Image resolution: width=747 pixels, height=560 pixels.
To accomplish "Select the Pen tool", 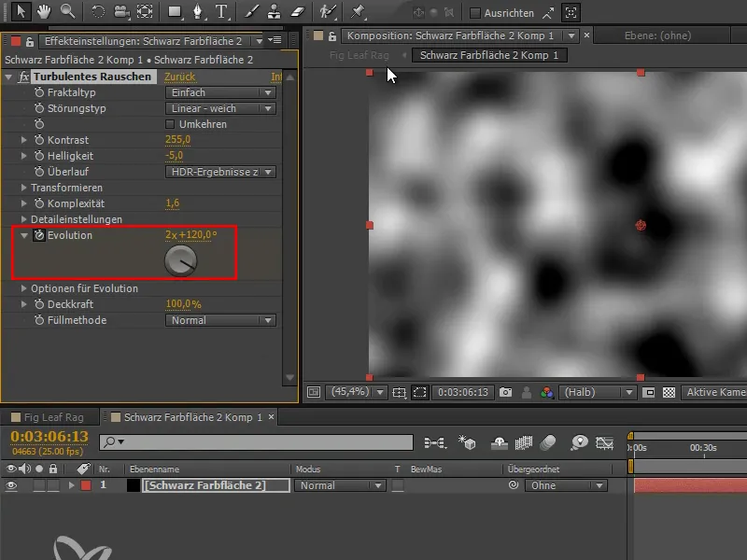I will 198,11.
